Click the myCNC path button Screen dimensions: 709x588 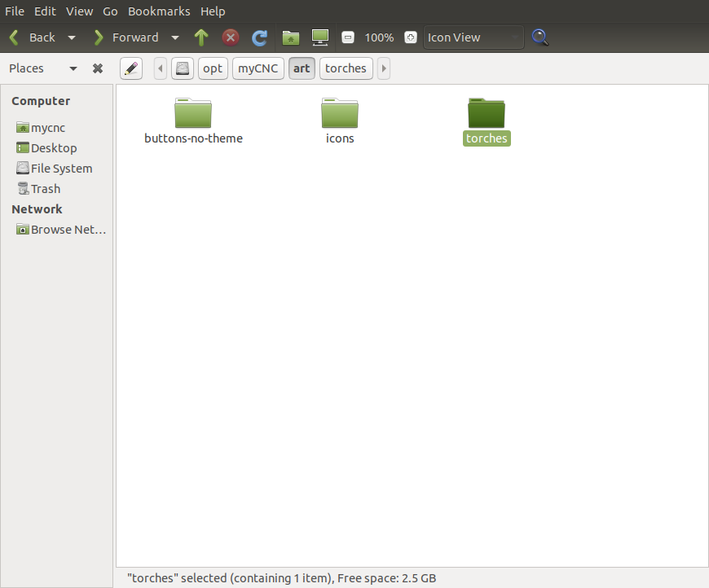coord(258,68)
